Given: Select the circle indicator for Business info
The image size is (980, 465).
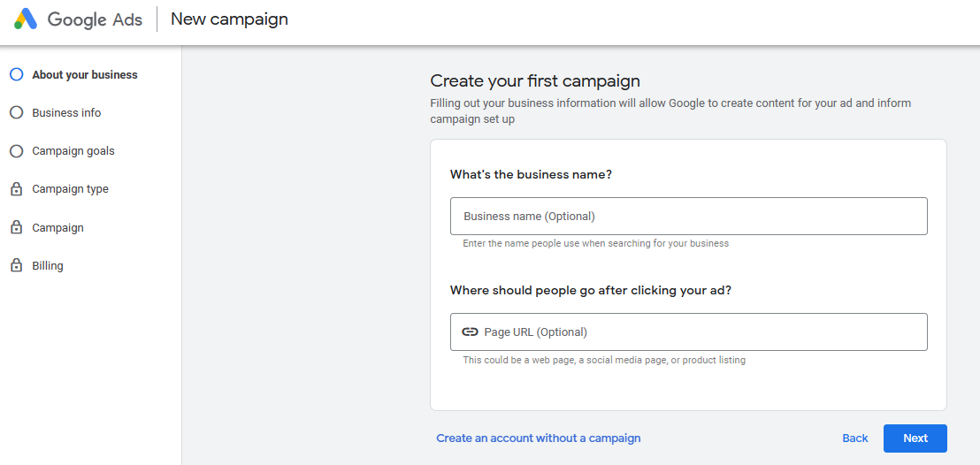Looking at the screenshot, I should click(16, 113).
